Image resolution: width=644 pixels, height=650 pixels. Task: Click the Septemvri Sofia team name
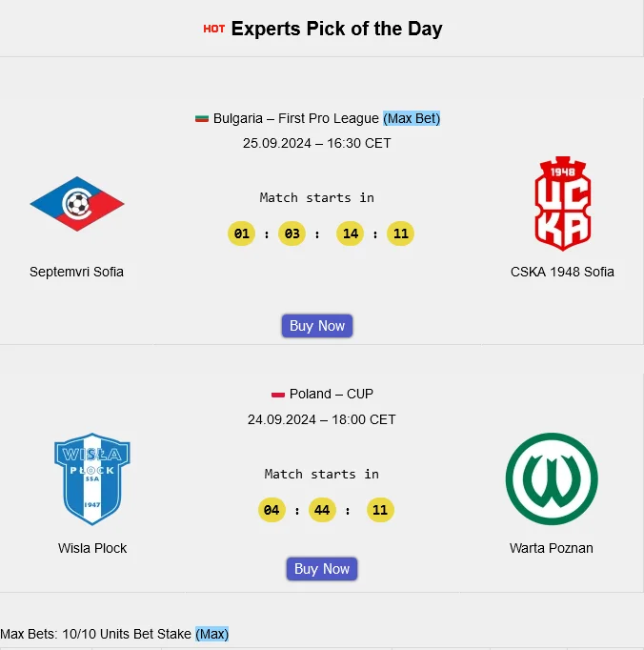click(76, 272)
